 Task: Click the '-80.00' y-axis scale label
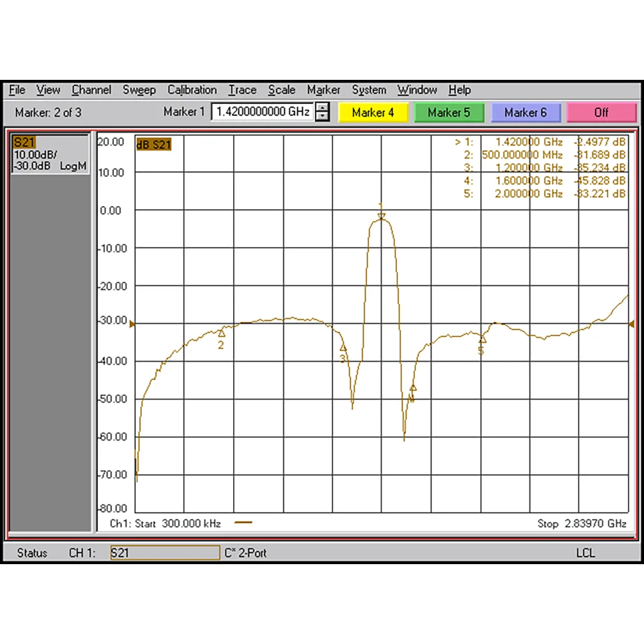coord(112,509)
